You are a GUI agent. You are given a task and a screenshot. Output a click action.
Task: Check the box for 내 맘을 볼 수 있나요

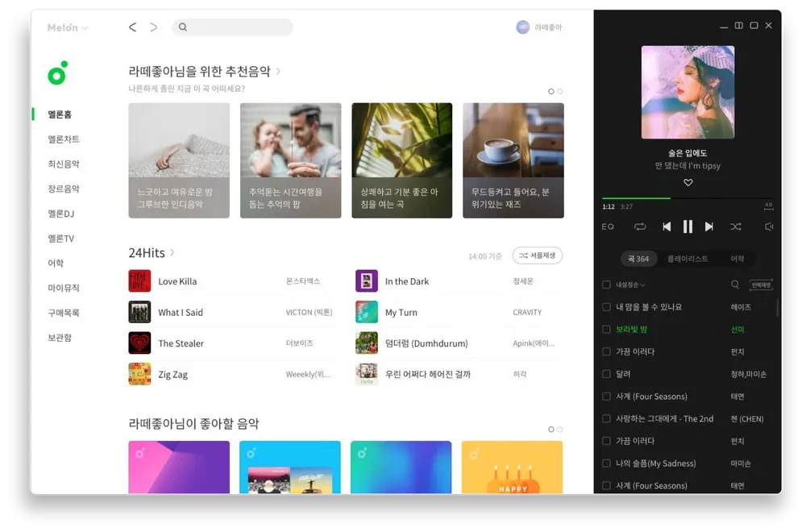pyautogui.click(x=607, y=307)
